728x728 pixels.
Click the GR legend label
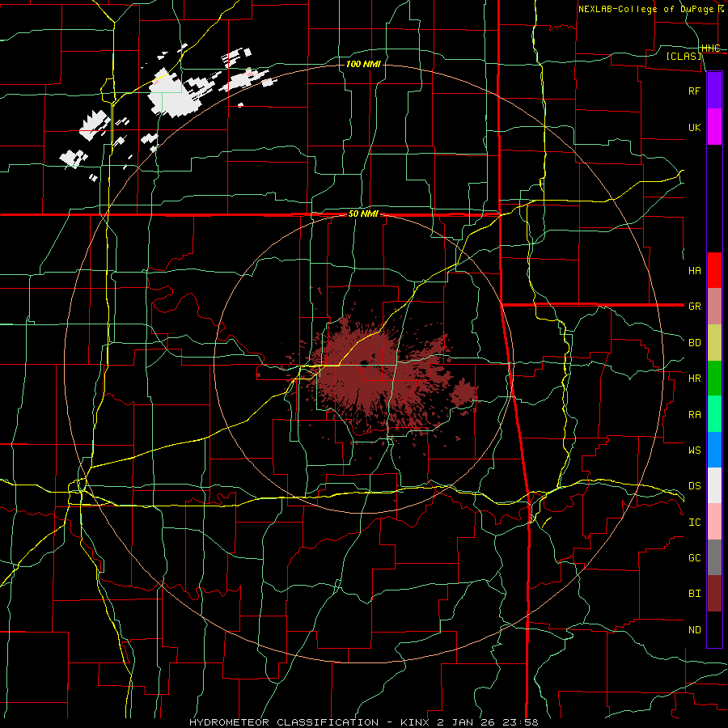click(x=694, y=307)
